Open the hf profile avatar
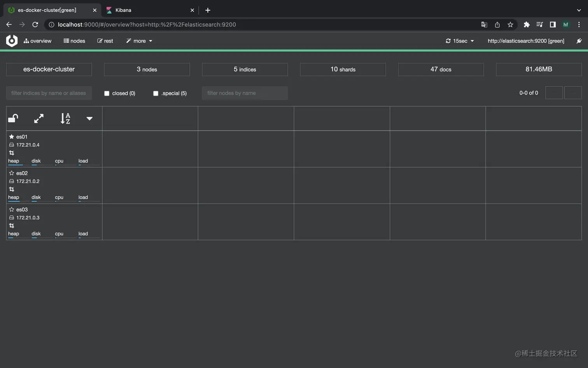588x368 pixels. (566, 25)
